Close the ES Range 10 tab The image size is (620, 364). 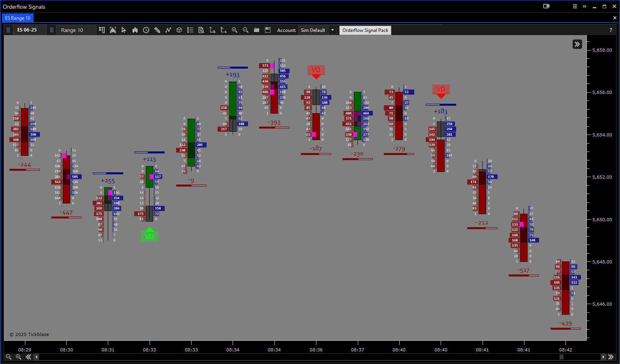614,18
